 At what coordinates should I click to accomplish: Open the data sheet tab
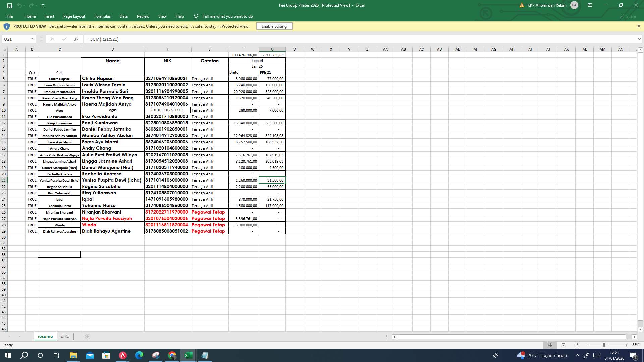tap(65, 336)
